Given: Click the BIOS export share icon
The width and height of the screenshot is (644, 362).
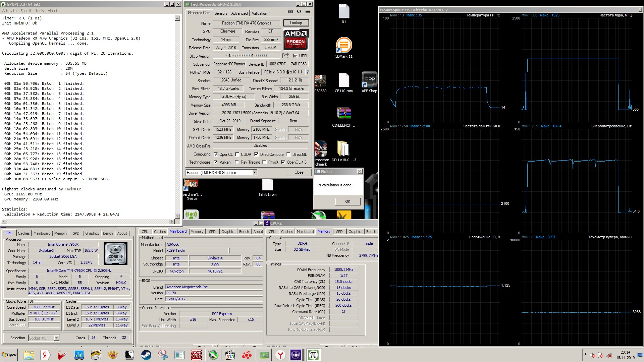Looking at the screenshot, I should [285, 56].
